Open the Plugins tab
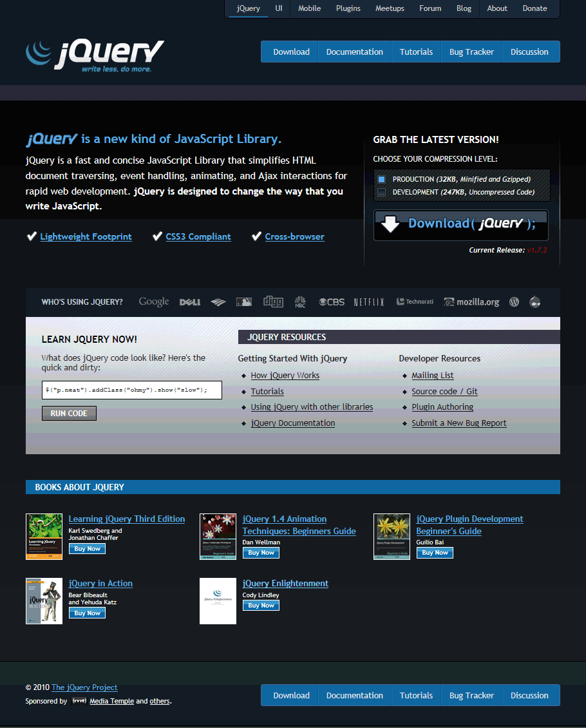586x728 pixels. coord(348,8)
